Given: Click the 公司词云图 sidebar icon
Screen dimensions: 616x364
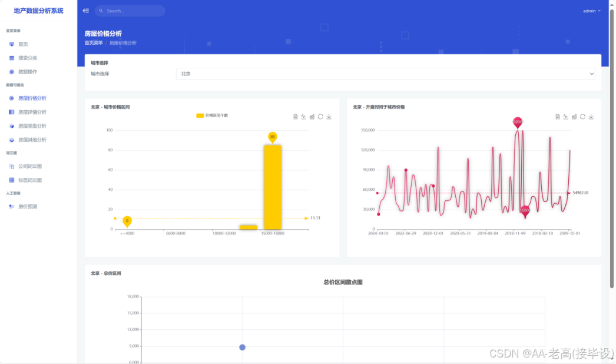Looking at the screenshot, I should pos(11,166).
